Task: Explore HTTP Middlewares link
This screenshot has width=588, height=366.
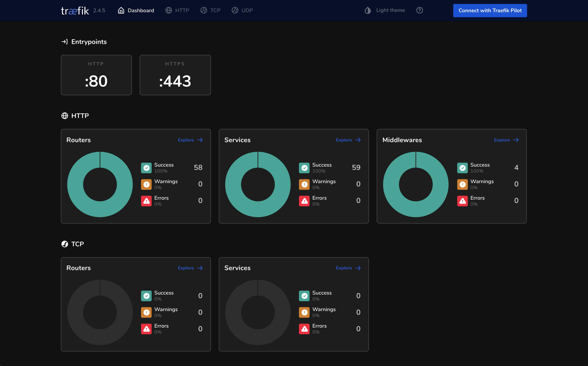Action: [506, 140]
